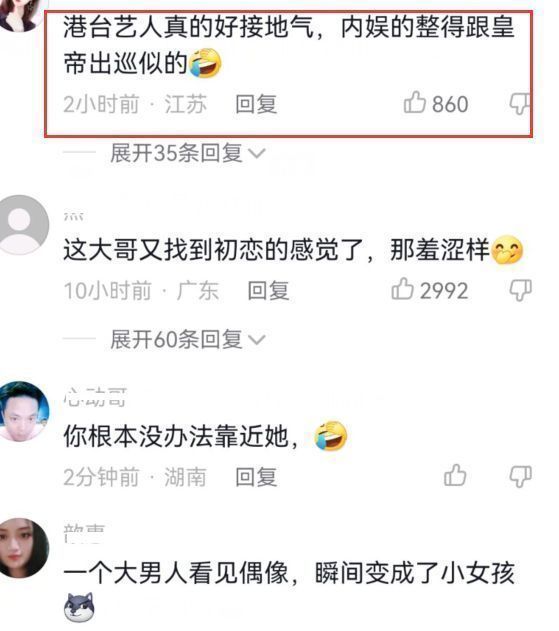Image resolution: width=559 pixels, height=631 pixels.
Task: Like the comment with 2992 likes
Action: point(402,289)
